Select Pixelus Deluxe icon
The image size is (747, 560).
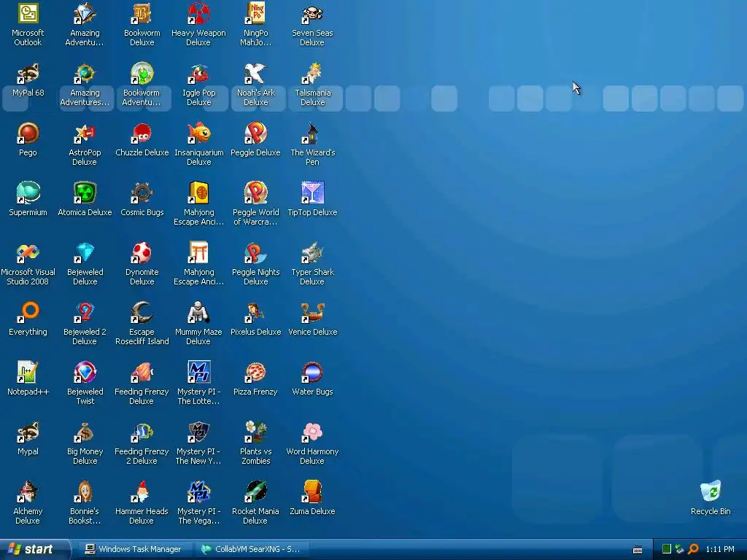256,313
